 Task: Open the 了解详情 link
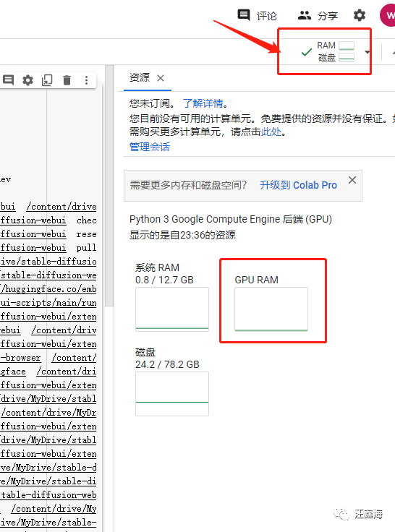[203, 103]
